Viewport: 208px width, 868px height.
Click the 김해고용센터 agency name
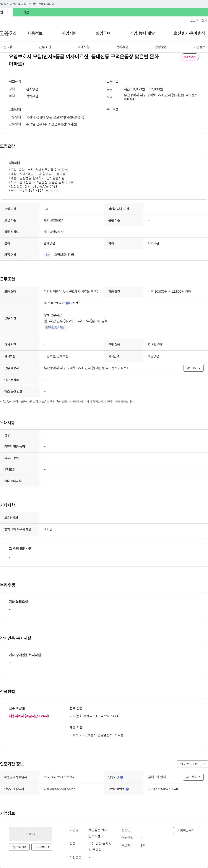tap(157, 777)
